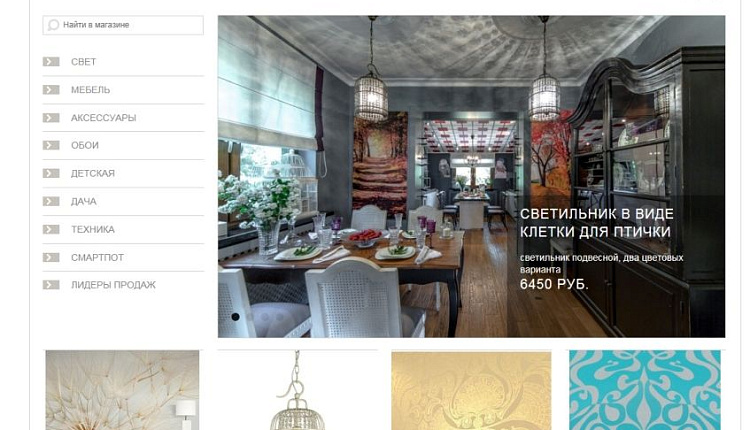Open the СВЕТИЛЬНИК В ВИДЕ КЛЕТКИ ДЛЯ ПТИЧКИ headline

tap(596, 223)
